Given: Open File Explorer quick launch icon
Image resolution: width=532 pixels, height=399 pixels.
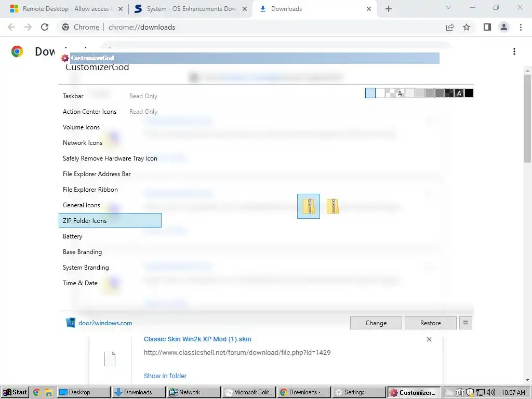Looking at the screenshot, I should pyautogui.click(x=48, y=392).
